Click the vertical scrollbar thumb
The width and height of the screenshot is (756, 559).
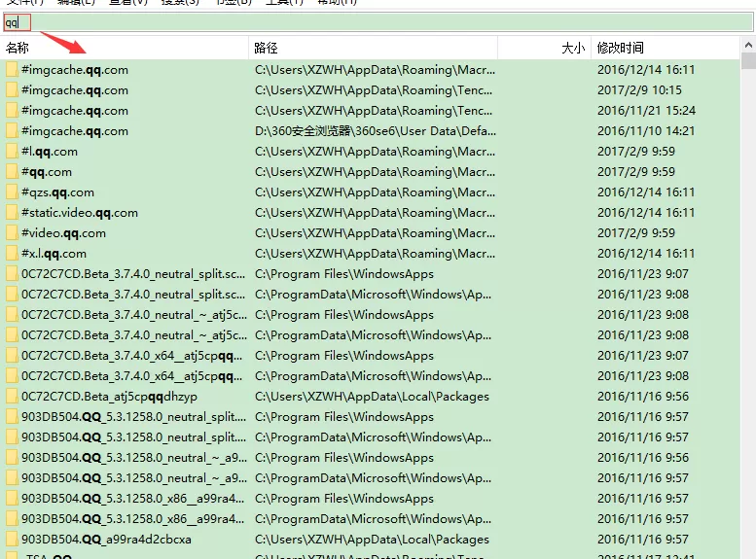tap(748, 61)
